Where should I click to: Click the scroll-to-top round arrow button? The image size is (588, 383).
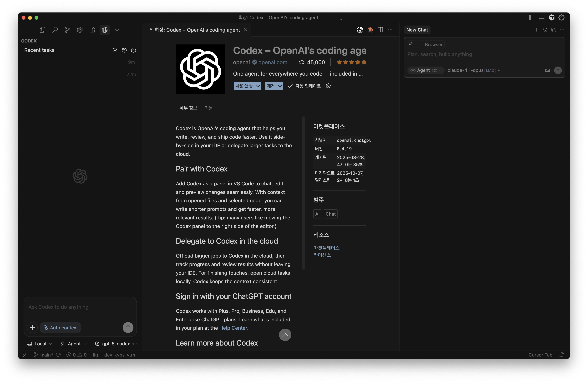coord(285,335)
